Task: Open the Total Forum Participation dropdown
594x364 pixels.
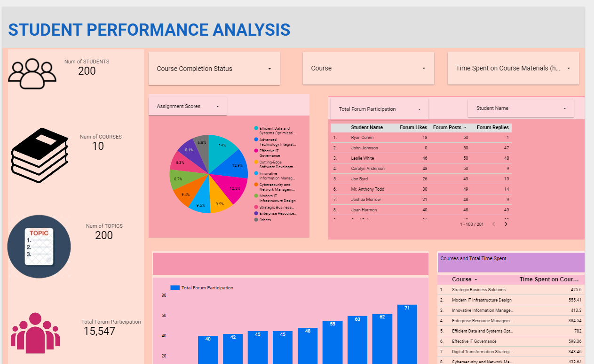Action: (x=380, y=109)
